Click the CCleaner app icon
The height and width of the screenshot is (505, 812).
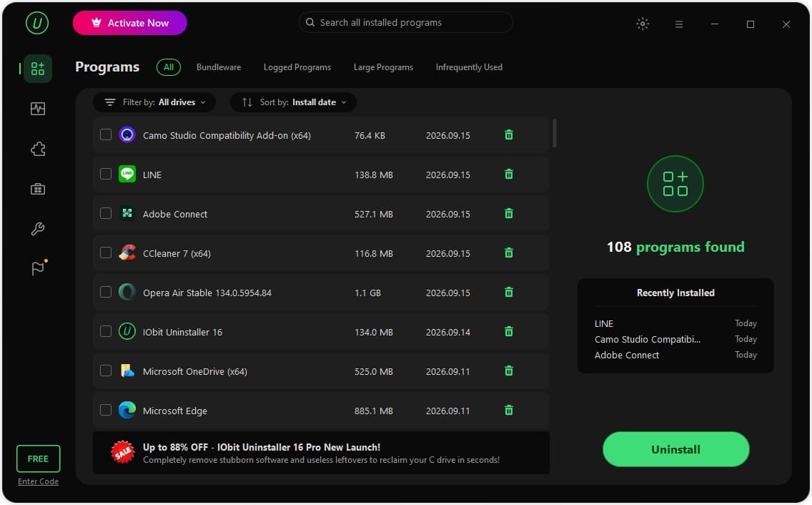click(127, 253)
